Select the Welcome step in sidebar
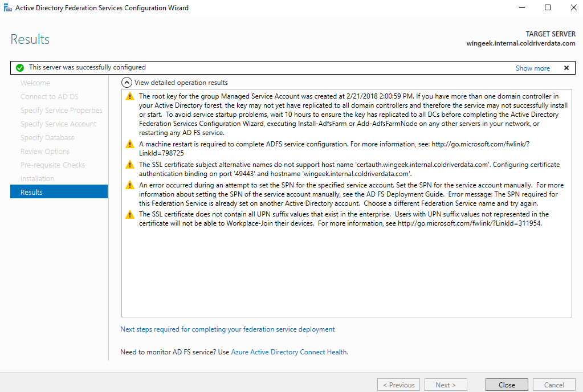The height and width of the screenshot is (392, 583). coord(35,83)
